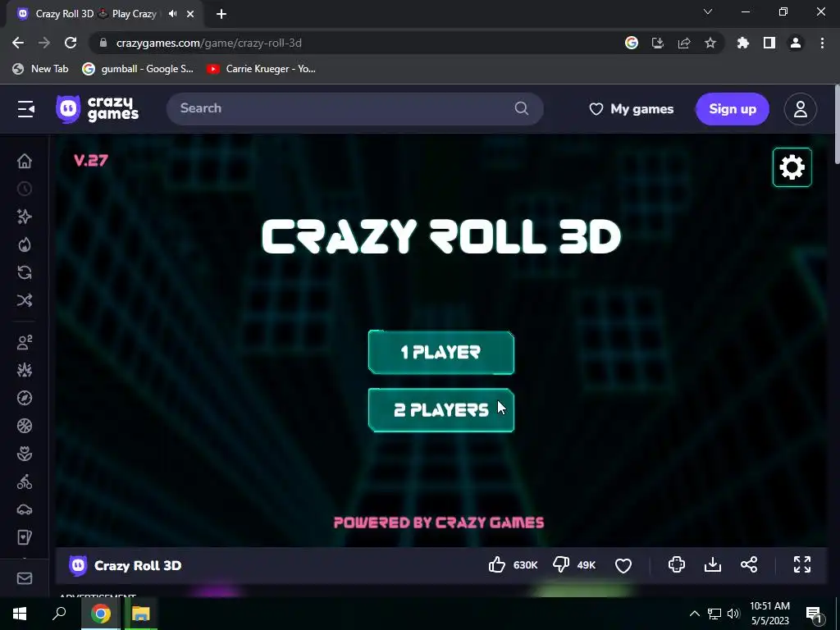Open Basketball category icon

[25, 426]
